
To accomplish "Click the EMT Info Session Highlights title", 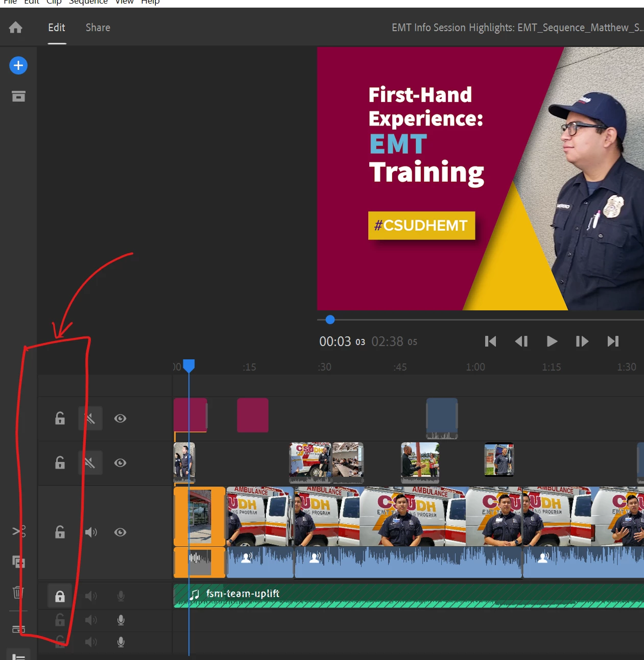I will point(517,28).
